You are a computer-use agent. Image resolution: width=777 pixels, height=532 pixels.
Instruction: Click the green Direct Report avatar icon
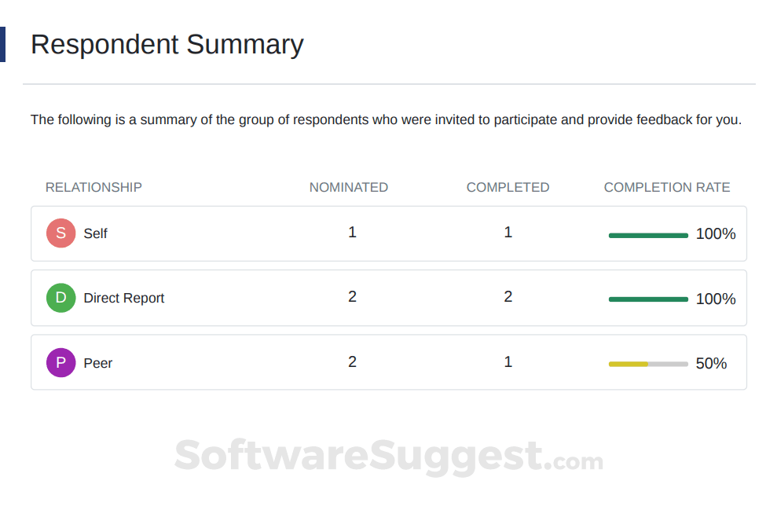60,298
